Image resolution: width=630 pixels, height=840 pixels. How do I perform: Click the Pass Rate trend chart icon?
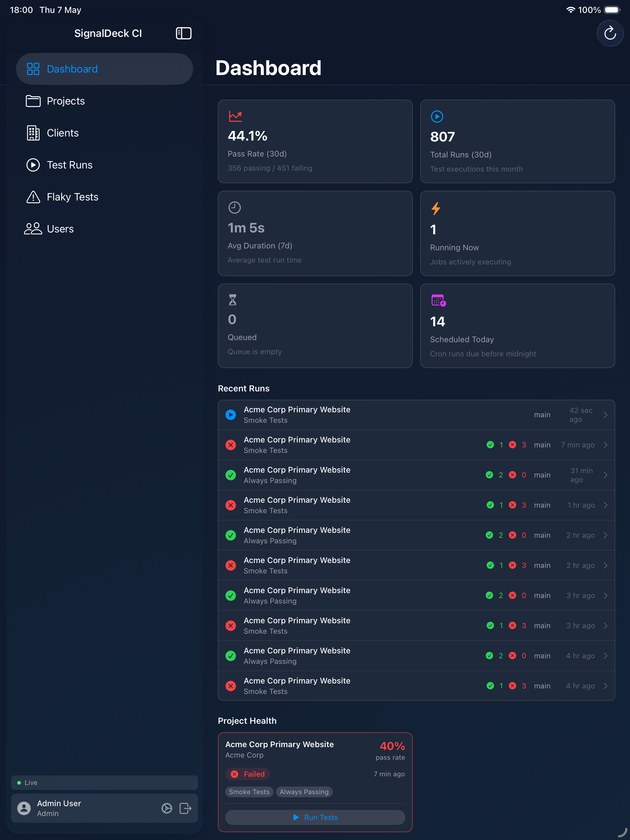pos(235,116)
